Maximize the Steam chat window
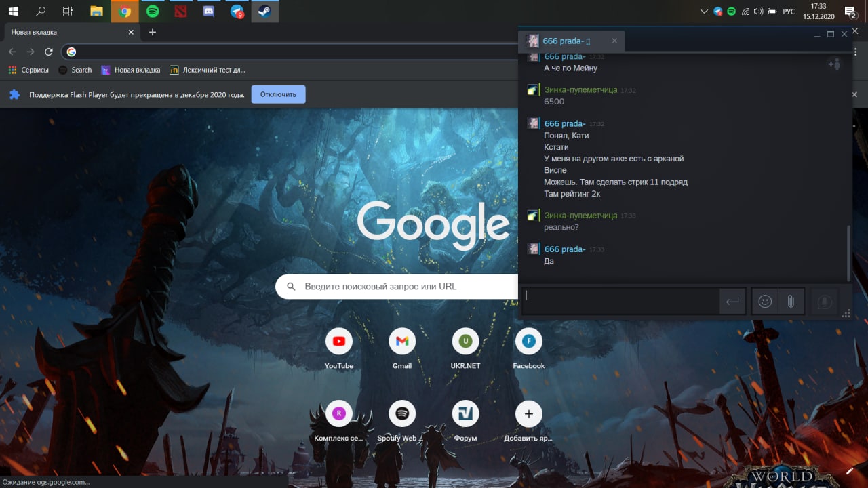The width and height of the screenshot is (868, 488). coord(831,34)
